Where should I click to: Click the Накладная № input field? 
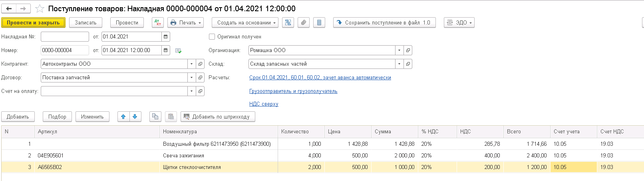click(65, 37)
